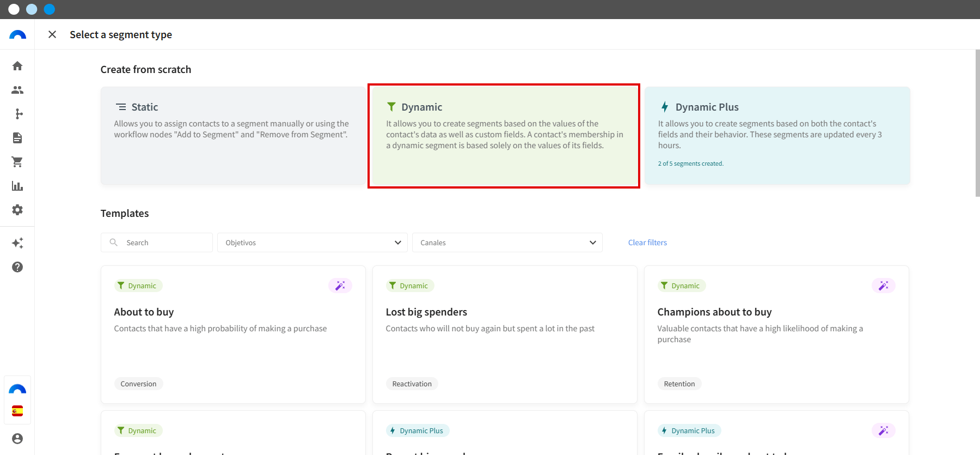Select the Dynamic segment type card
Screen dimensions: 980x455
point(504,136)
